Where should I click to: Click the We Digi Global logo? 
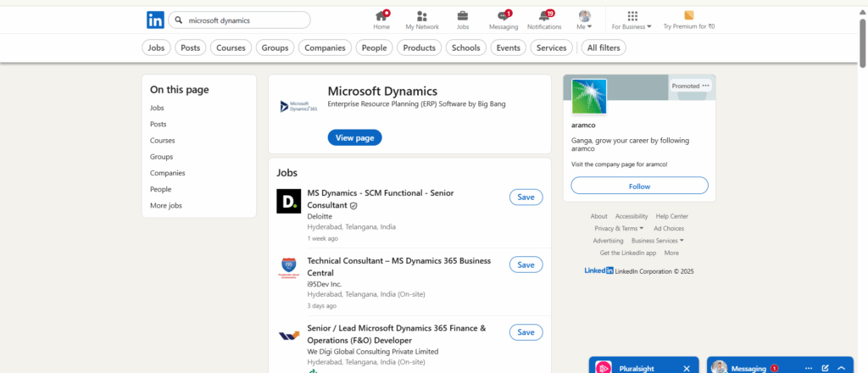click(x=288, y=335)
